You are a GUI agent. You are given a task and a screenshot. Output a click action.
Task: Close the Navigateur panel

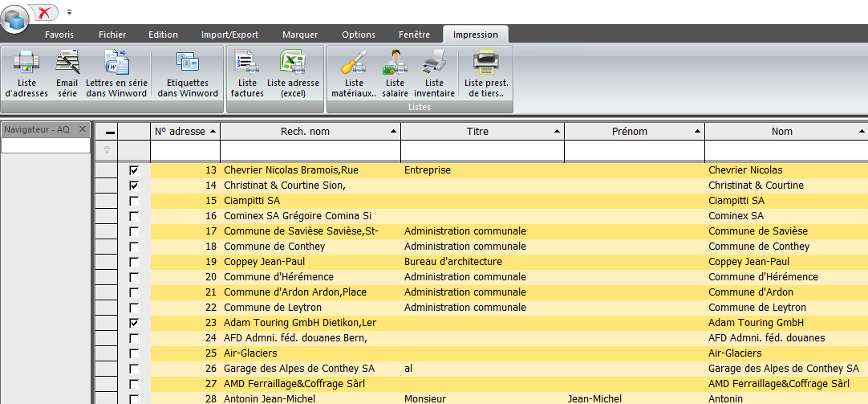point(83,129)
